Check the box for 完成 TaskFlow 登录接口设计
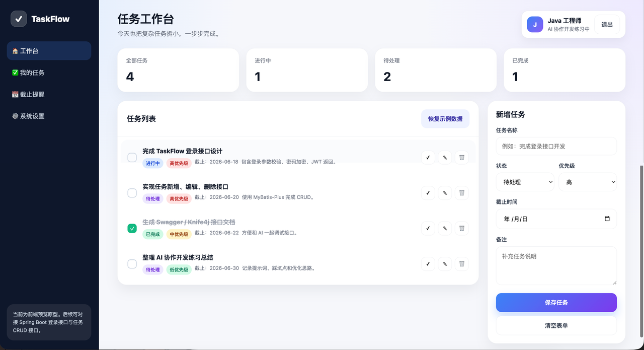This screenshot has height=350, width=644. (x=132, y=158)
